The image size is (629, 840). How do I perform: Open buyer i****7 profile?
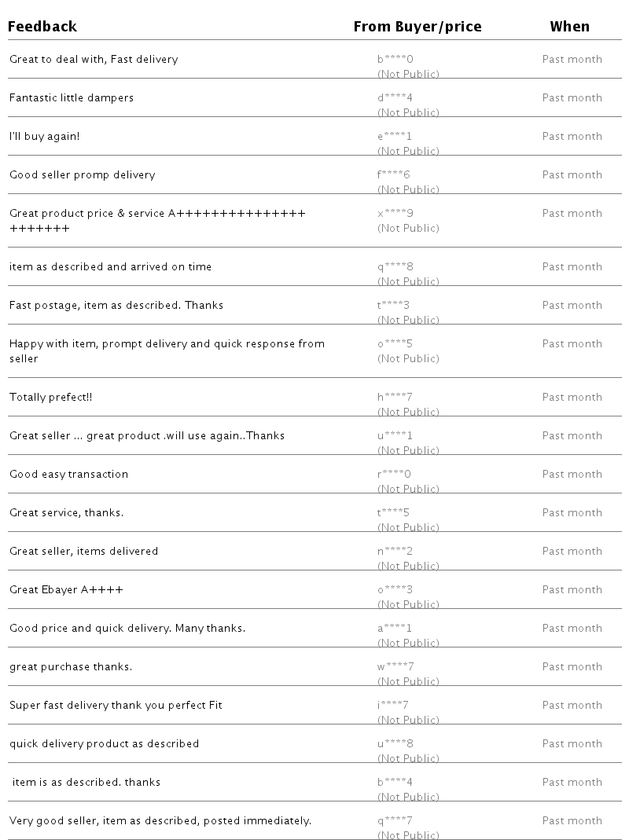click(392, 705)
